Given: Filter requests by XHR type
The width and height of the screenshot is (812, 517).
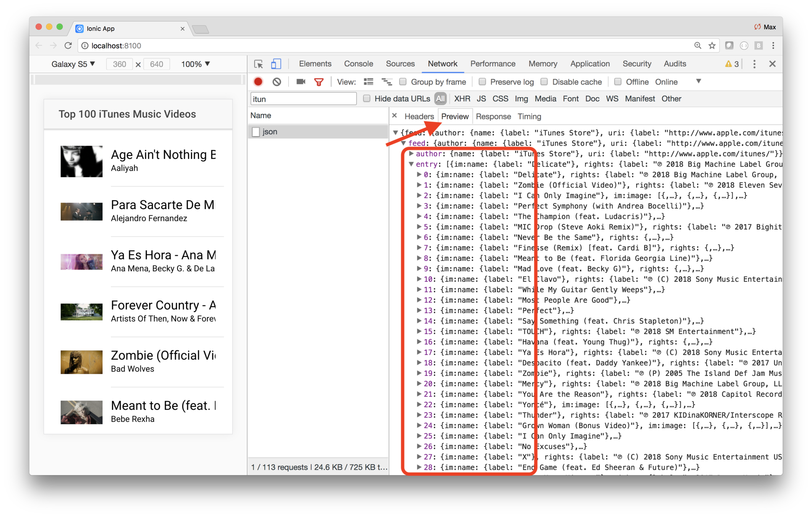Looking at the screenshot, I should pos(462,99).
